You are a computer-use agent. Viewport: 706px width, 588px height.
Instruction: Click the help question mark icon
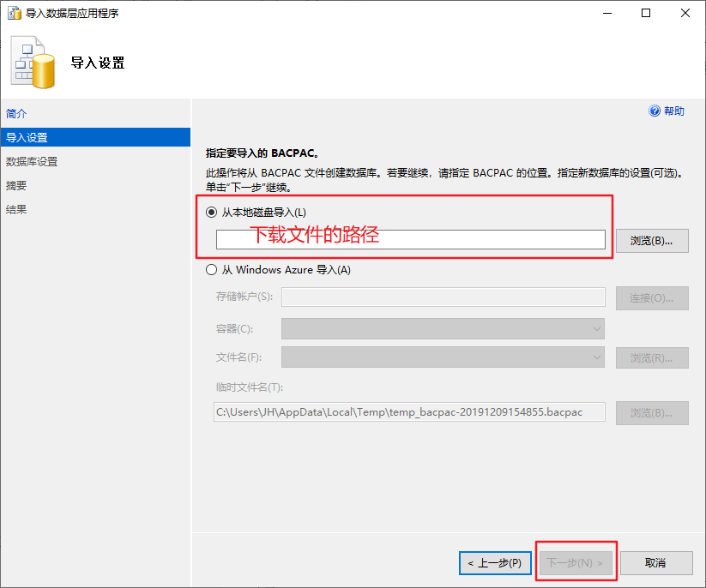click(655, 111)
